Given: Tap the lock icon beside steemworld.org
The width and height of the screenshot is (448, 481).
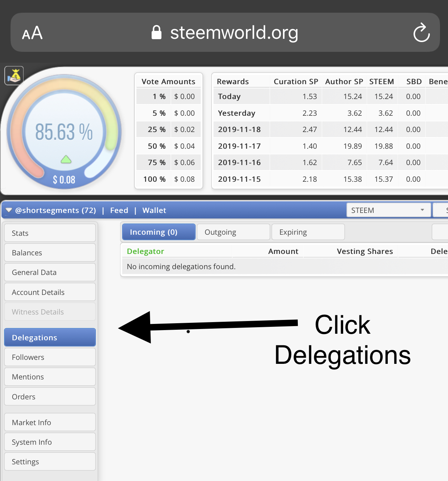Looking at the screenshot, I should 156,32.
